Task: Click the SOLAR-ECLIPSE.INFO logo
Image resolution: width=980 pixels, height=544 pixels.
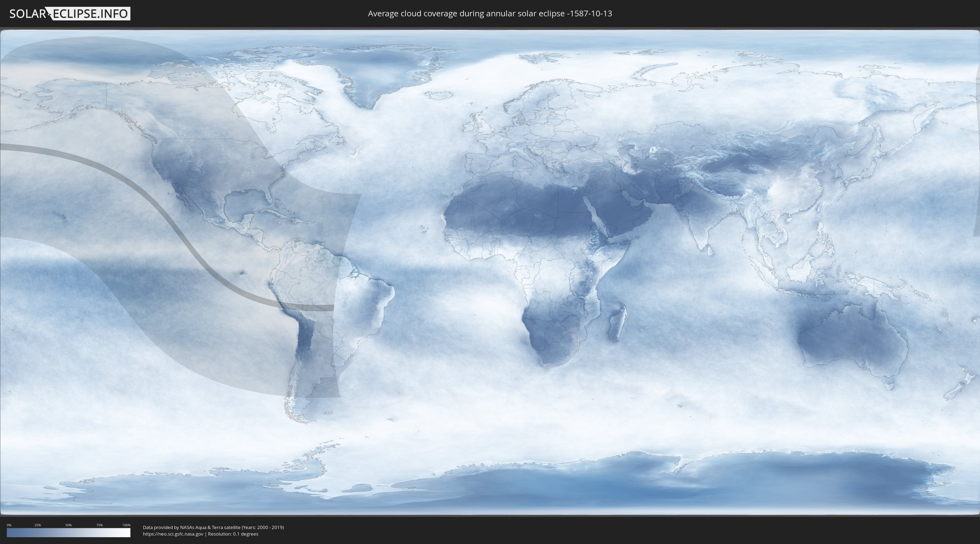Action: 70,14
